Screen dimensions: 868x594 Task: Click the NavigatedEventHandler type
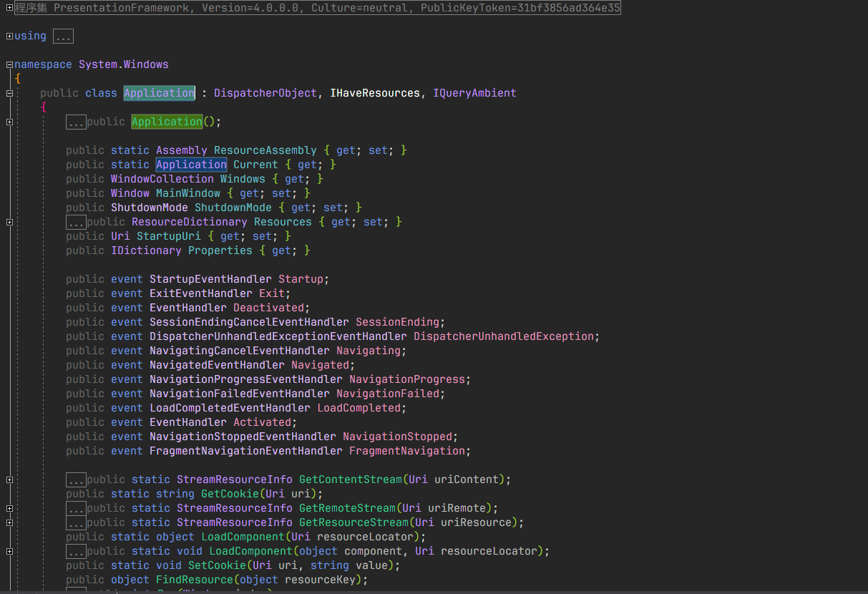coord(217,365)
